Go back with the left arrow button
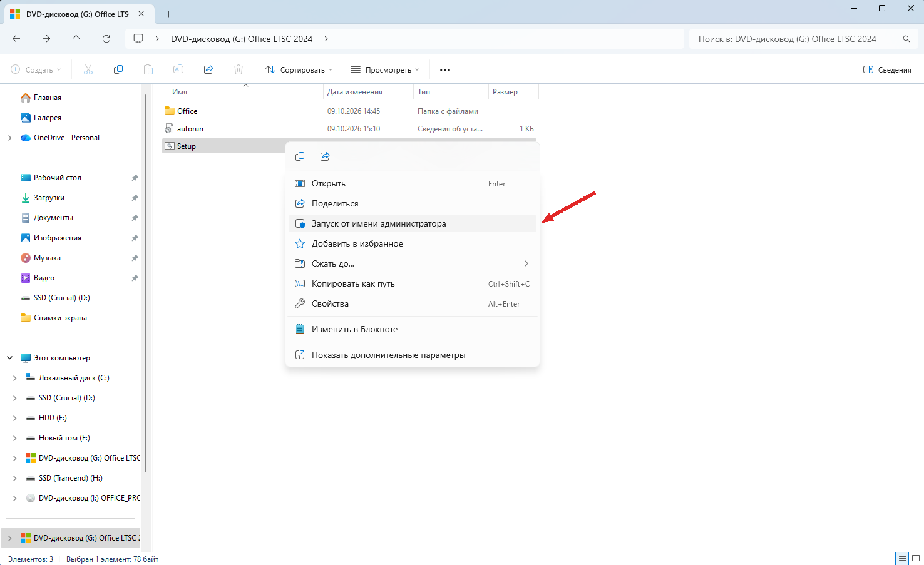 coord(16,39)
